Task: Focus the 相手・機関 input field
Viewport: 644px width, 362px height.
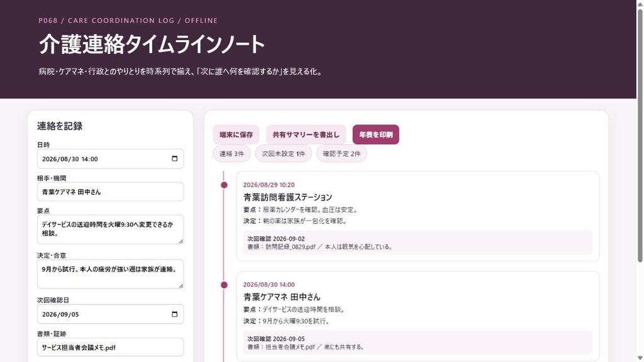Action: click(111, 192)
